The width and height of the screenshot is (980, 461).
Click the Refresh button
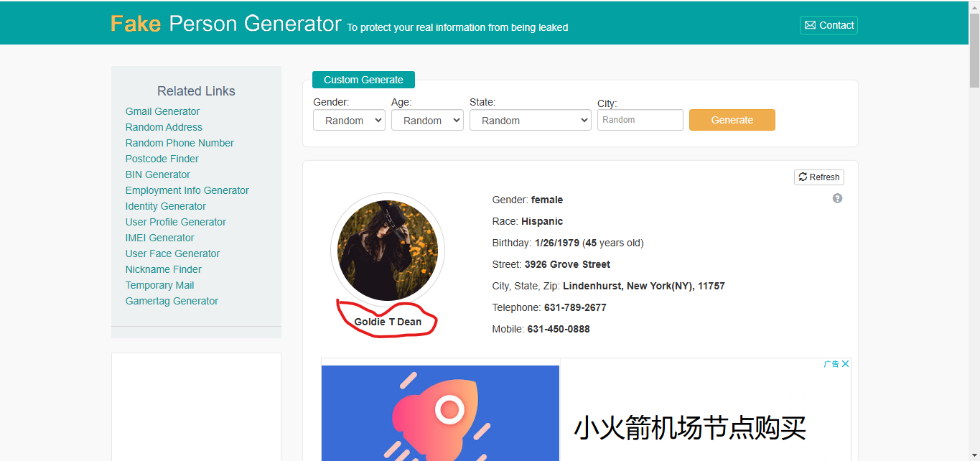pos(818,177)
